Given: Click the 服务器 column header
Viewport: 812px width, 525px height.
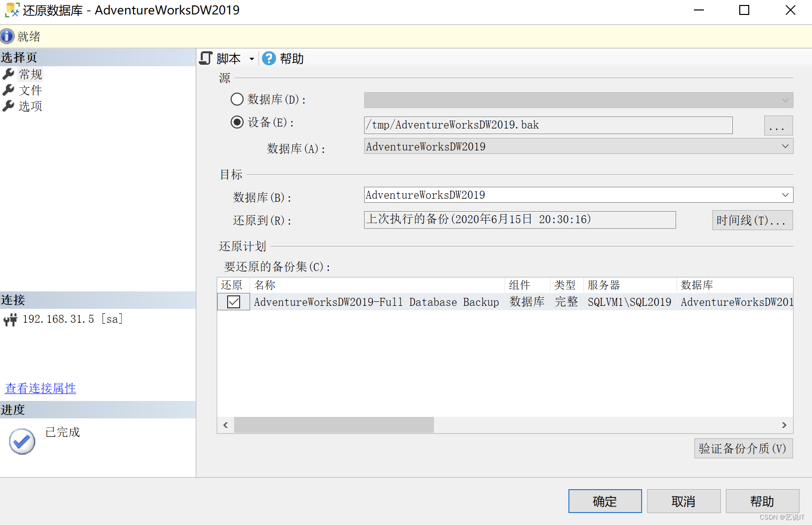Looking at the screenshot, I should [630, 285].
